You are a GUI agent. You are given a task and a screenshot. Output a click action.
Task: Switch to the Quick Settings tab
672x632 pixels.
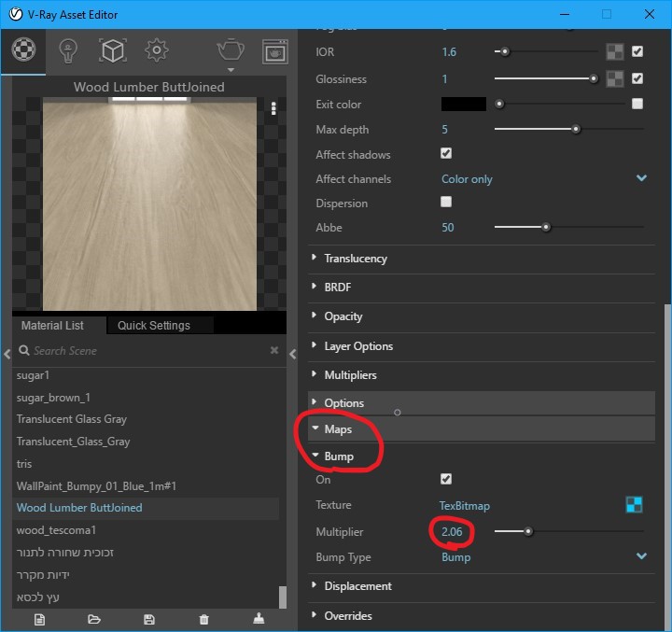pos(154,326)
